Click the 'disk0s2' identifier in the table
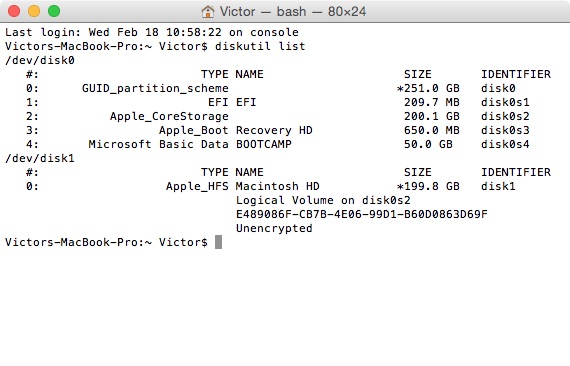570x366 pixels. (x=505, y=116)
